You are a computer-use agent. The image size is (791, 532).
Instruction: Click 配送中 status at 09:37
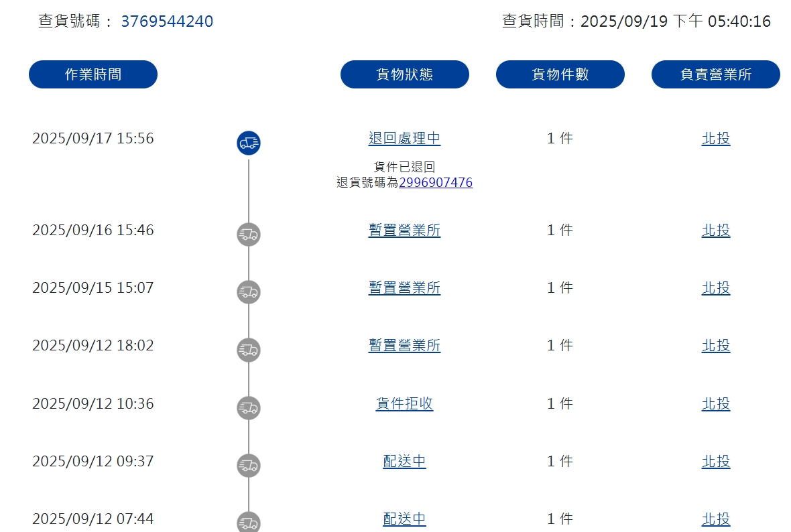(404, 462)
